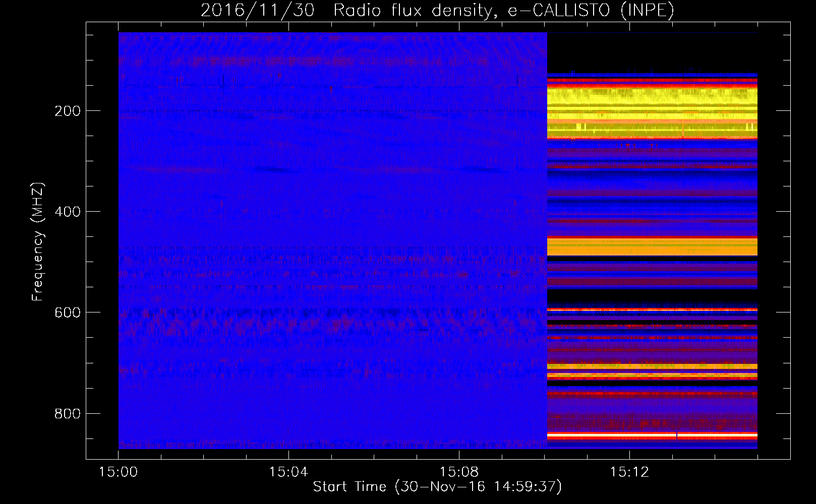
Task: Click the 15:08 time tick label
Action: pyautogui.click(x=459, y=472)
